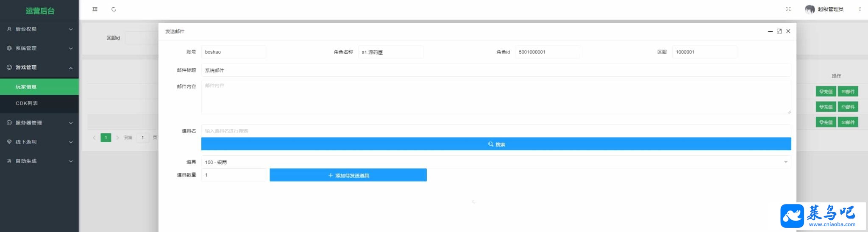Click the 线下返利 diamond icon

click(x=9, y=142)
